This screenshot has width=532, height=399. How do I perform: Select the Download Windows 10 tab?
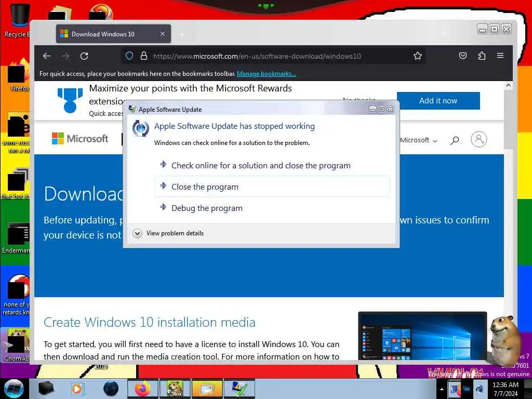pyautogui.click(x=113, y=34)
